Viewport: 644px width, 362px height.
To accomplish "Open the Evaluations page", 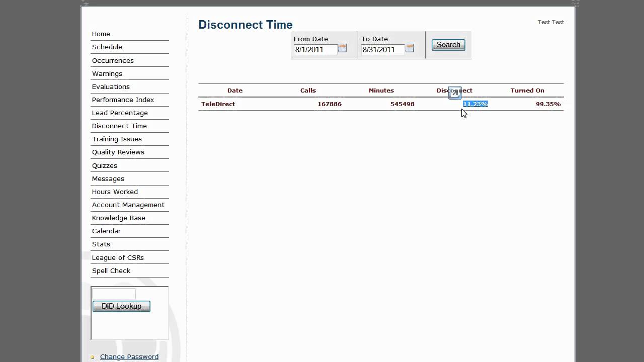I will click(111, 86).
